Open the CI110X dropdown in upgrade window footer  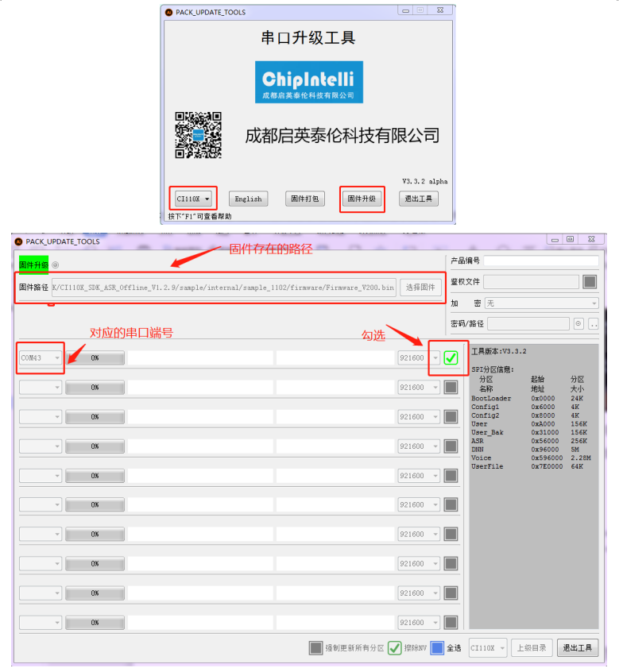pyautogui.click(x=488, y=648)
